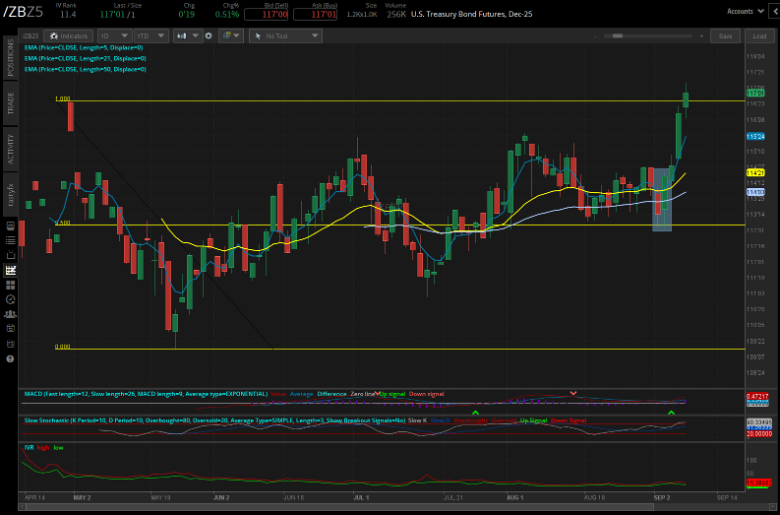Click the IVR study label
The height and width of the screenshot is (515, 780).
29,448
